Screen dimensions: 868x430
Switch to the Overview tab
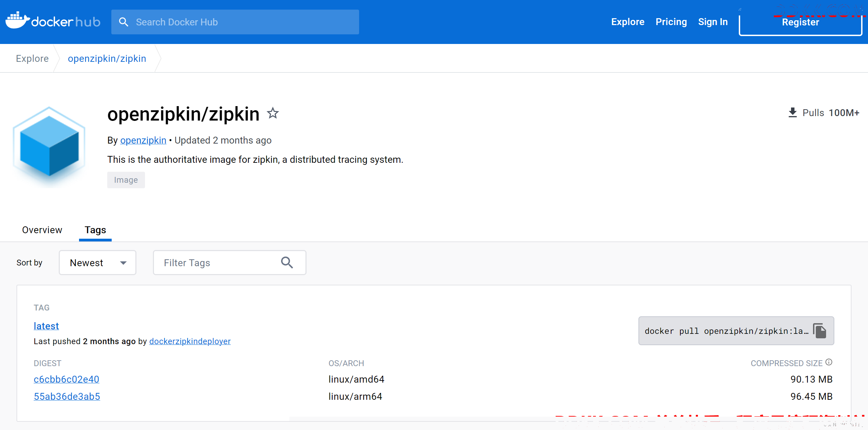[42, 230]
